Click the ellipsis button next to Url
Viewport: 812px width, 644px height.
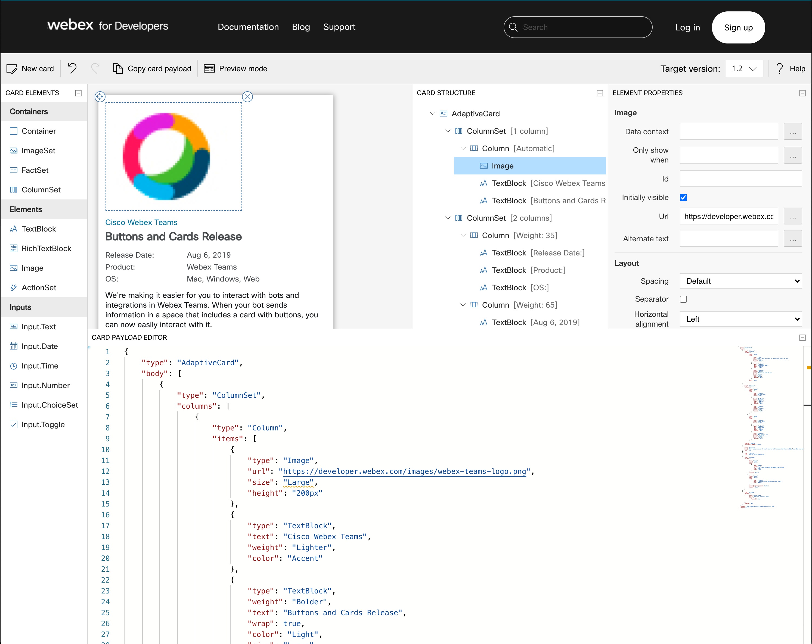(x=793, y=216)
